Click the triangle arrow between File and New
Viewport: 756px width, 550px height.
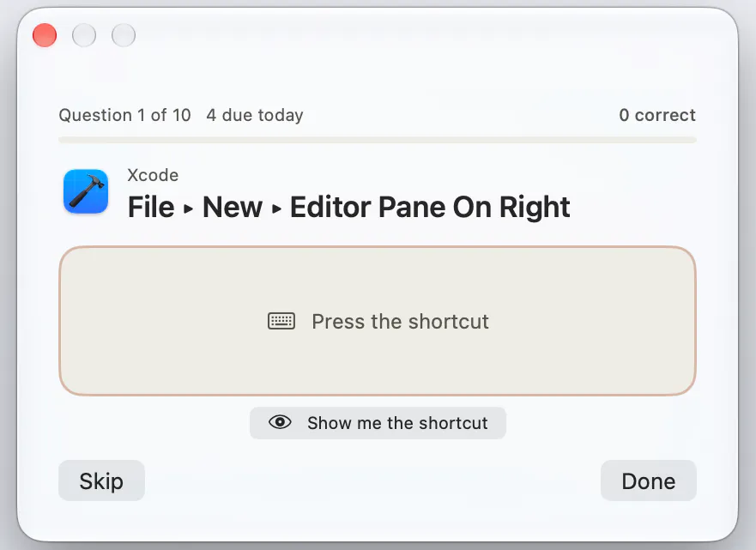click(x=189, y=209)
